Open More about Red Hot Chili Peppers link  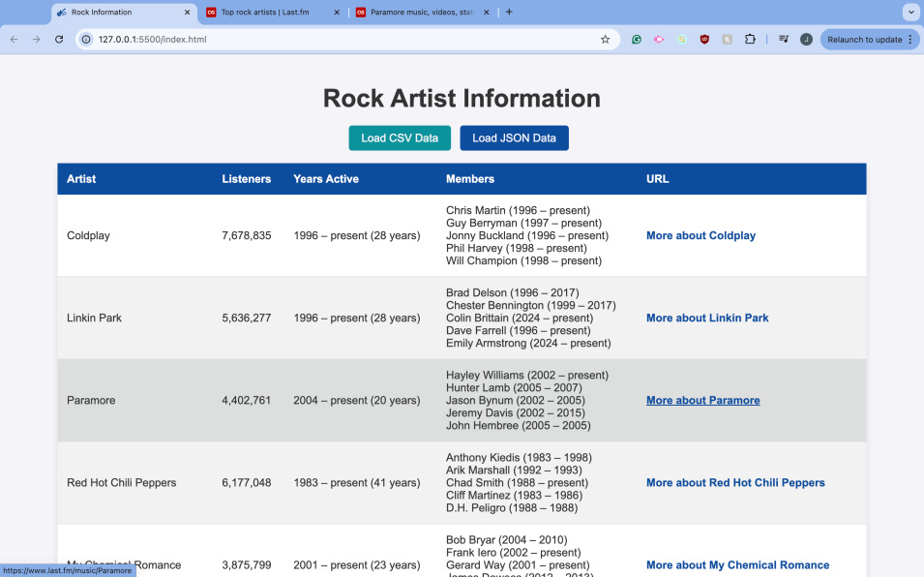pyautogui.click(x=735, y=483)
